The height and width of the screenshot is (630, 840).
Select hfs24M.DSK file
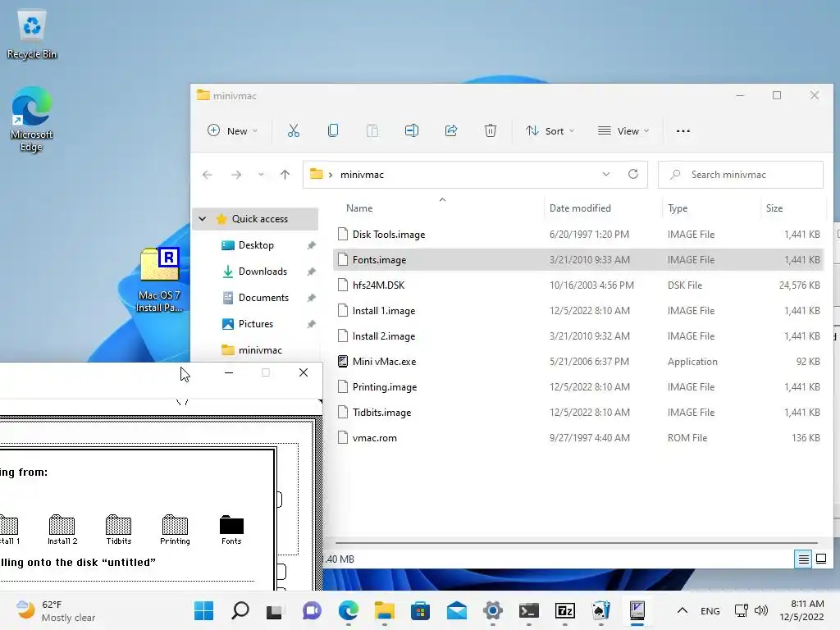[x=578, y=285]
